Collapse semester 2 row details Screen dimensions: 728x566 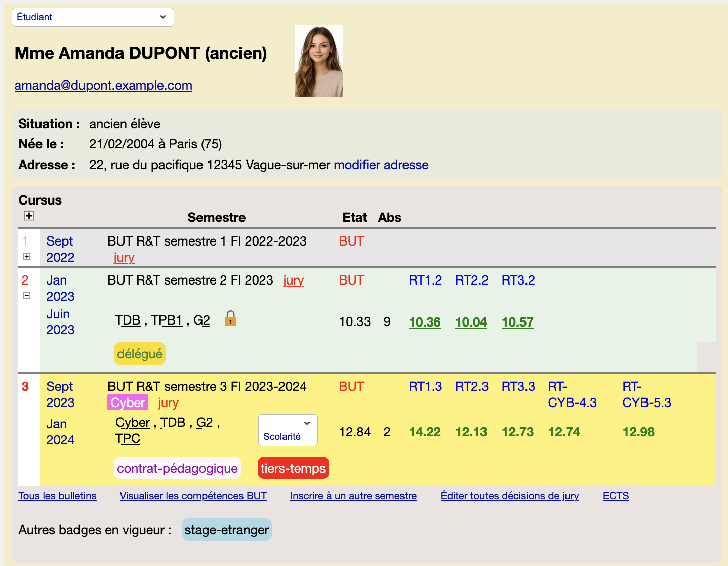click(x=27, y=296)
